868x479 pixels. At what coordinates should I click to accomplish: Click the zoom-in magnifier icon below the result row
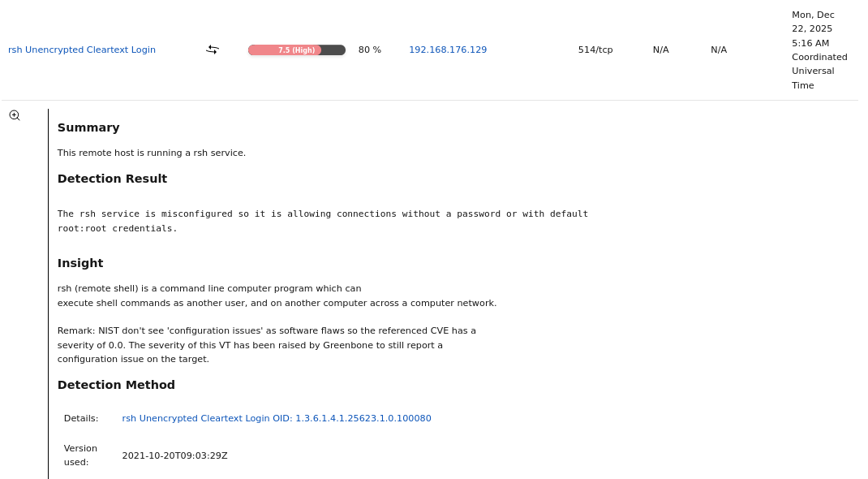[14, 114]
